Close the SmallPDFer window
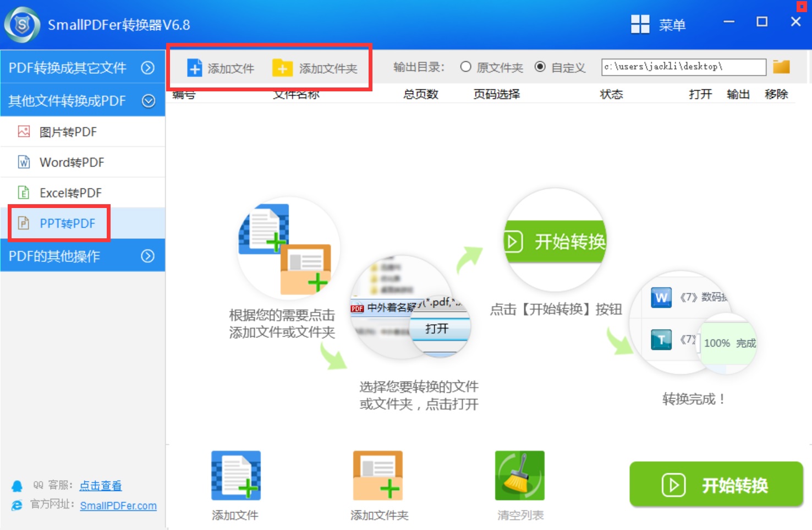Screen dimensions: 812x530 click(795, 22)
